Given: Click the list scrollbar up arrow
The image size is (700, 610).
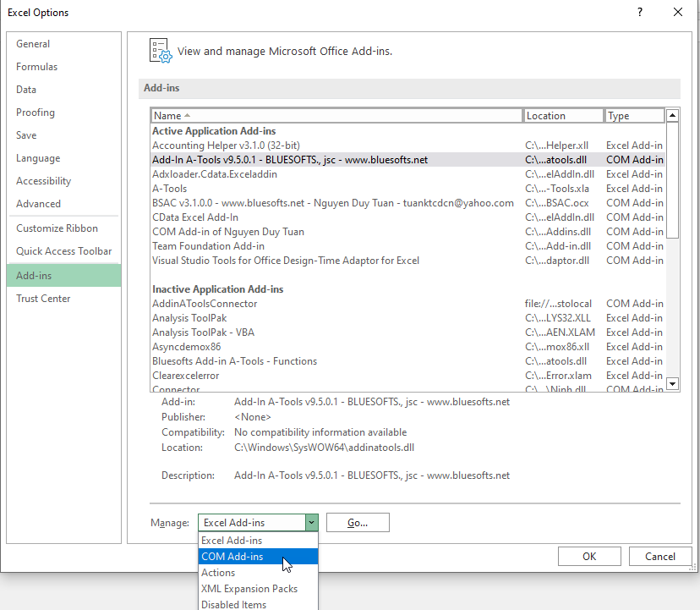Looking at the screenshot, I should click(672, 116).
